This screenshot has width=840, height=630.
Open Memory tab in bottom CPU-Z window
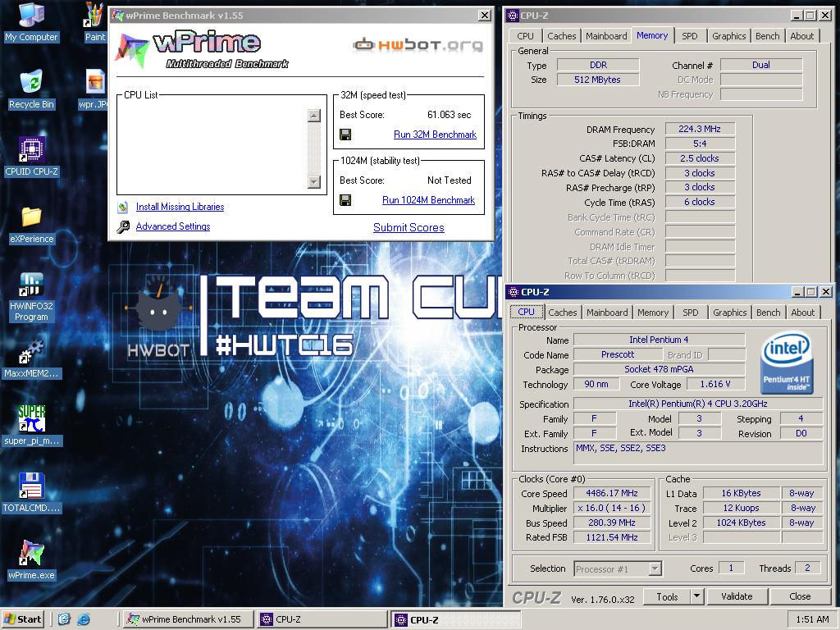pos(653,313)
